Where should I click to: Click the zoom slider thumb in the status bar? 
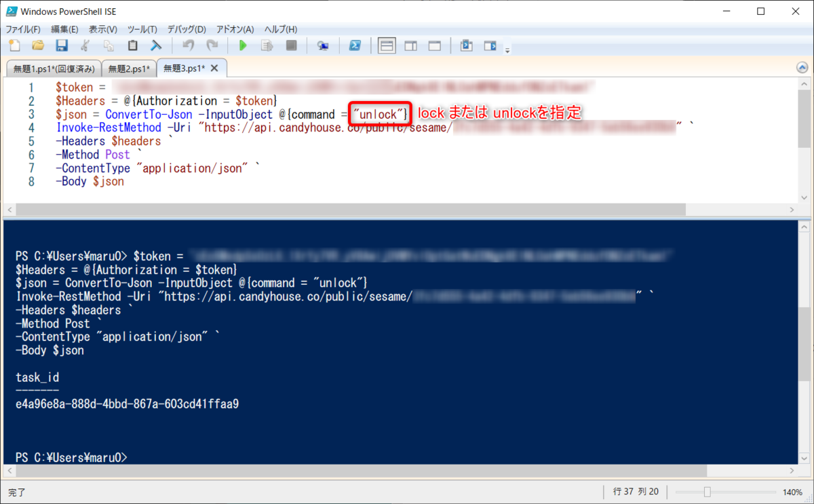tap(707, 492)
